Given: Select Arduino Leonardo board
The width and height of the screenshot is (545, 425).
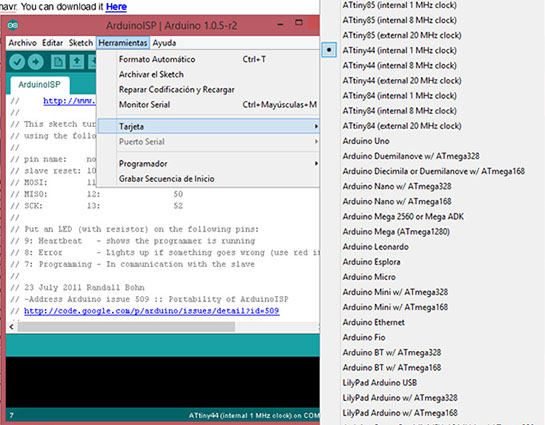Looking at the screenshot, I should coord(376,247).
